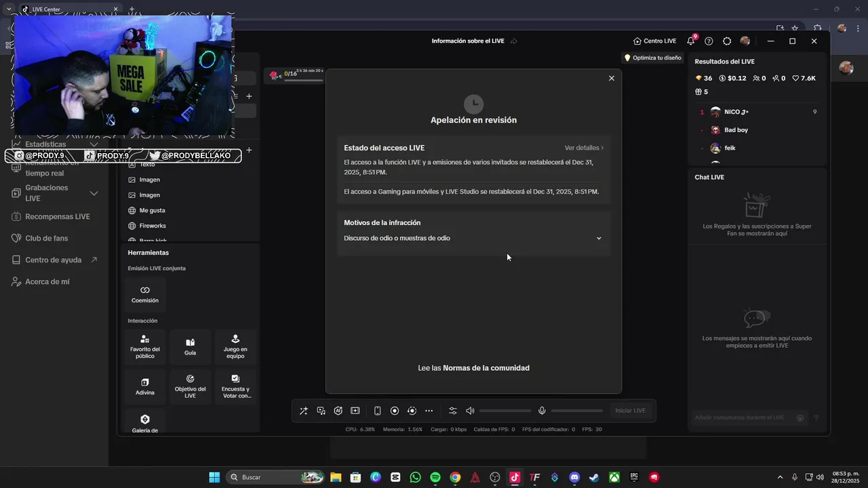This screenshot has height=488, width=868.
Task: Open Ver detalles for LIVE access status
Action: click(x=584, y=148)
